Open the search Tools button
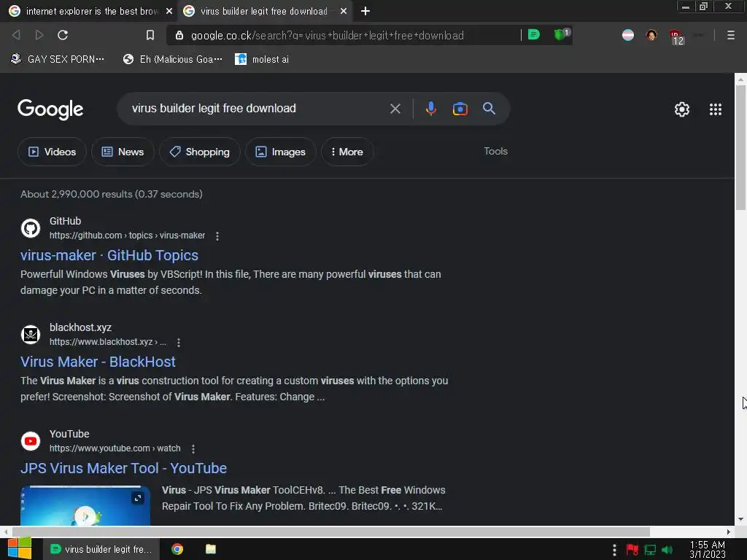 coord(495,151)
